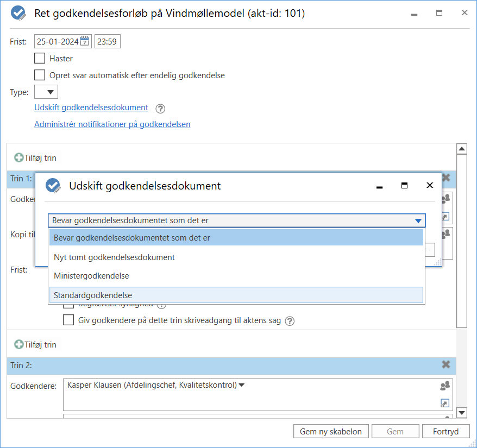This screenshot has height=448, width=477.
Task: Open the calendar picker for Frist date
Action: click(85, 41)
